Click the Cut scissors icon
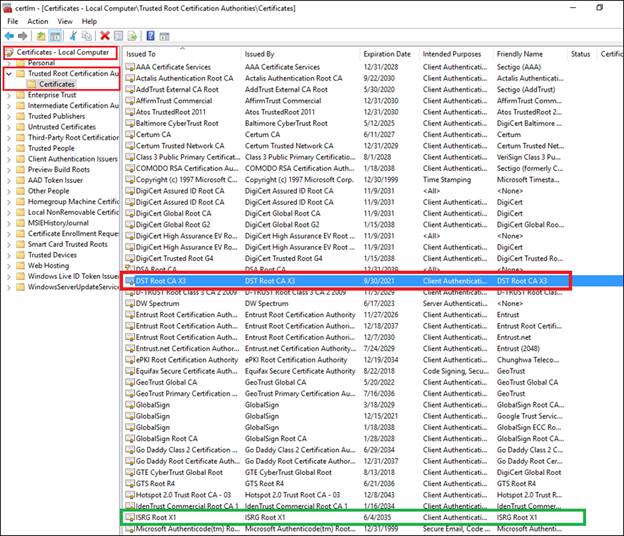Image resolution: width=624 pixels, height=536 pixels. [x=73, y=36]
